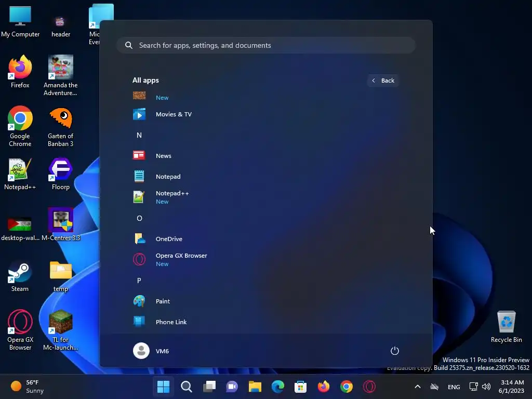Click the Windows Start button on taskbar
Screen dimensions: 532x399
coord(163,387)
